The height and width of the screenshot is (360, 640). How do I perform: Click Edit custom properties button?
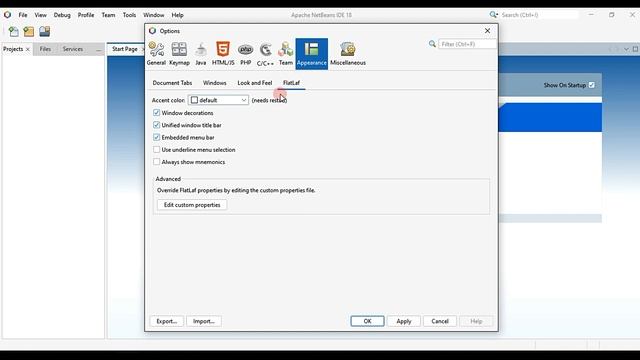coord(192,205)
